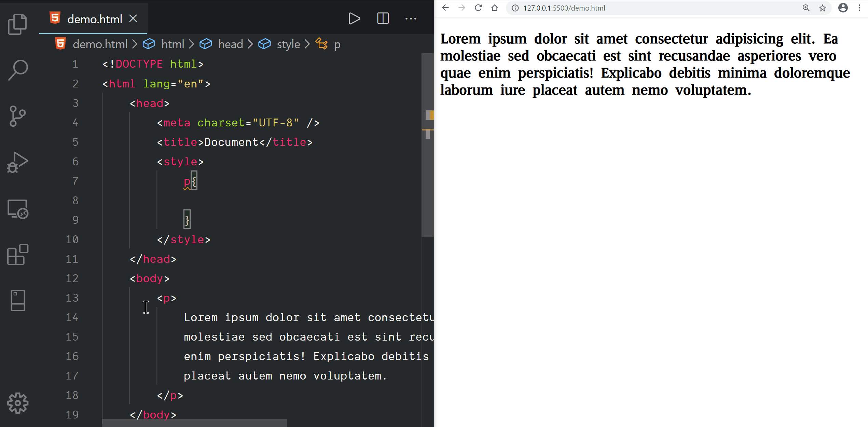The image size is (868, 427).
Task: Open More Actions ellipsis menu
Action: pos(411,18)
